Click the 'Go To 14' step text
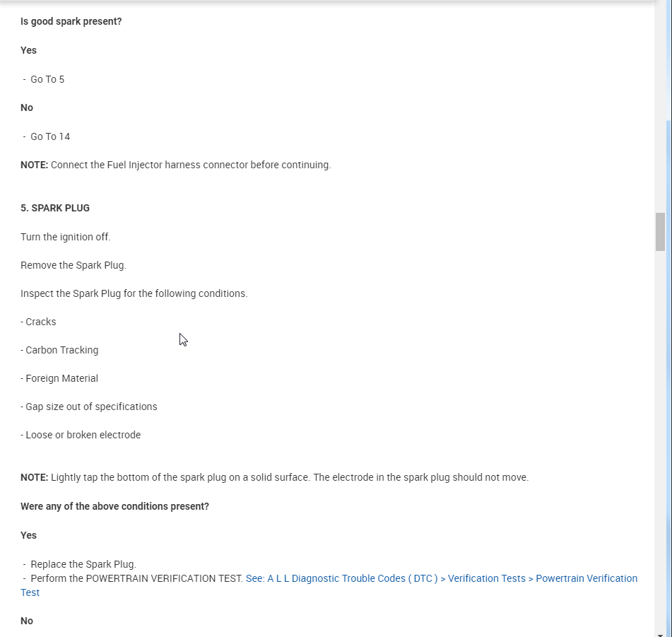This screenshot has height=637, width=672. tap(50, 136)
